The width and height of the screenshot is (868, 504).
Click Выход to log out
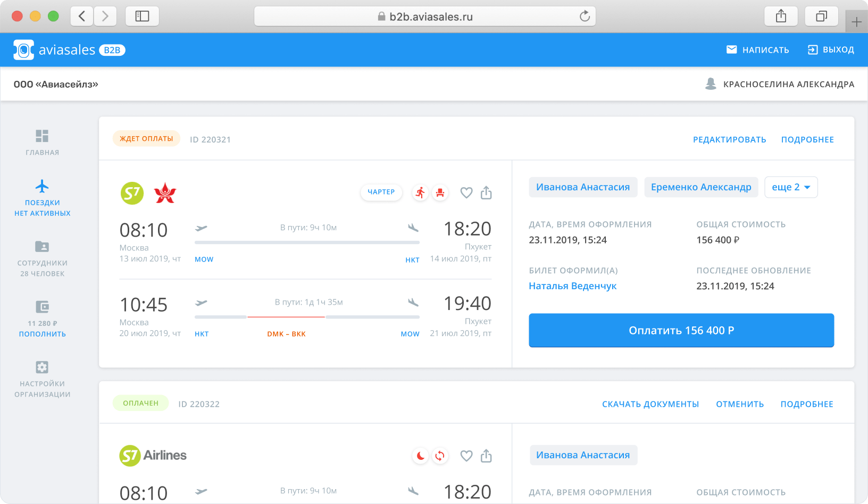[831, 50]
